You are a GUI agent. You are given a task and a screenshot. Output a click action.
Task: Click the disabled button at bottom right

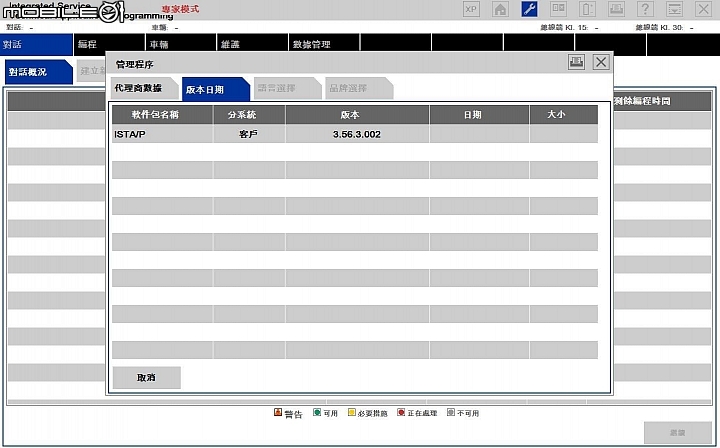678,432
